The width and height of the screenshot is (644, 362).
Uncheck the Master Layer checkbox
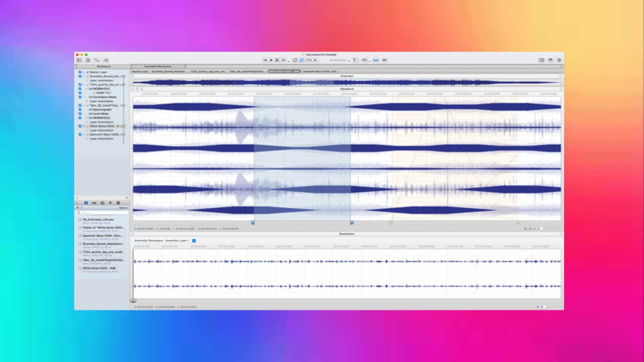(80, 72)
